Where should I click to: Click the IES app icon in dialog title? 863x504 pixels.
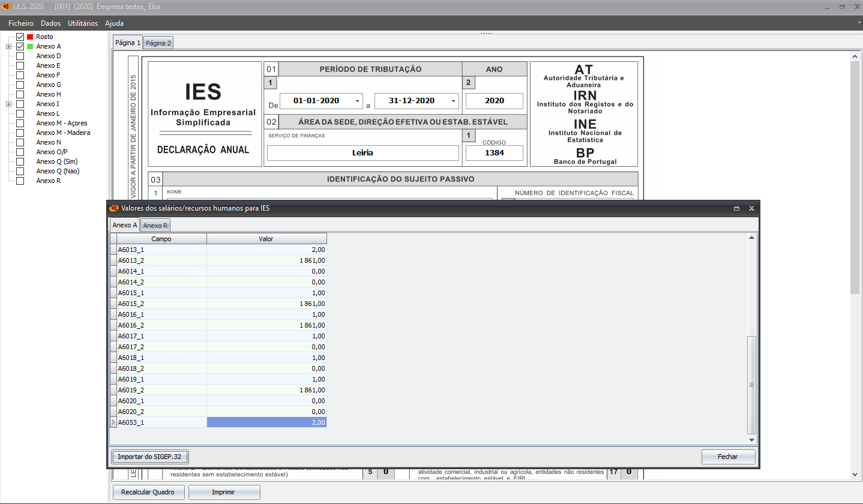[x=113, y=208]
